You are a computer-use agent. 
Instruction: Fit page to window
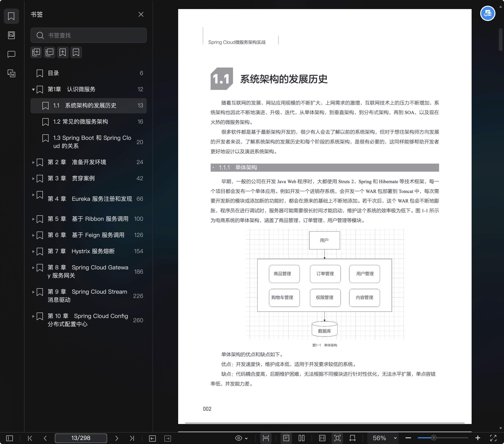[x=338, y=438]
